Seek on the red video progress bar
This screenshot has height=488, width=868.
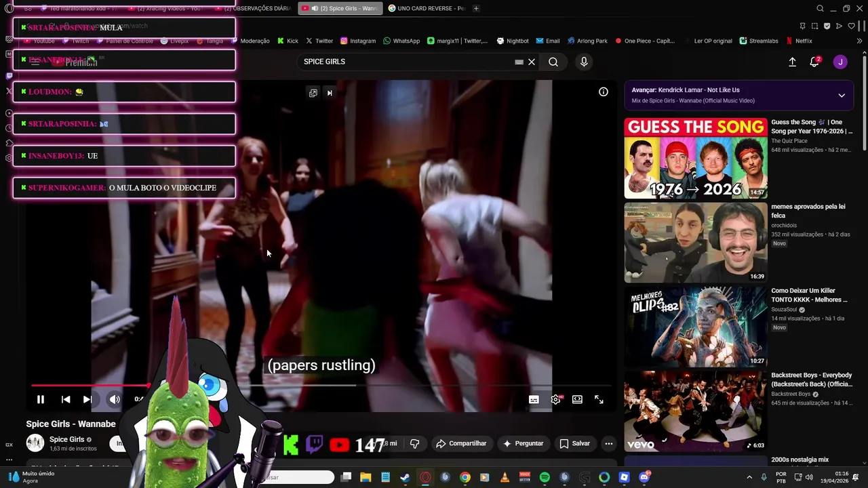click(x=321, y=385)
